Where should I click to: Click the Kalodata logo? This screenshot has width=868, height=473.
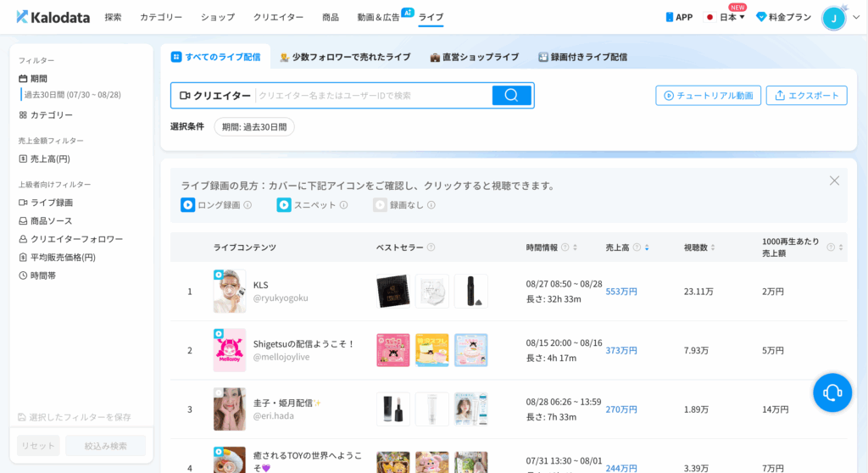53,17
